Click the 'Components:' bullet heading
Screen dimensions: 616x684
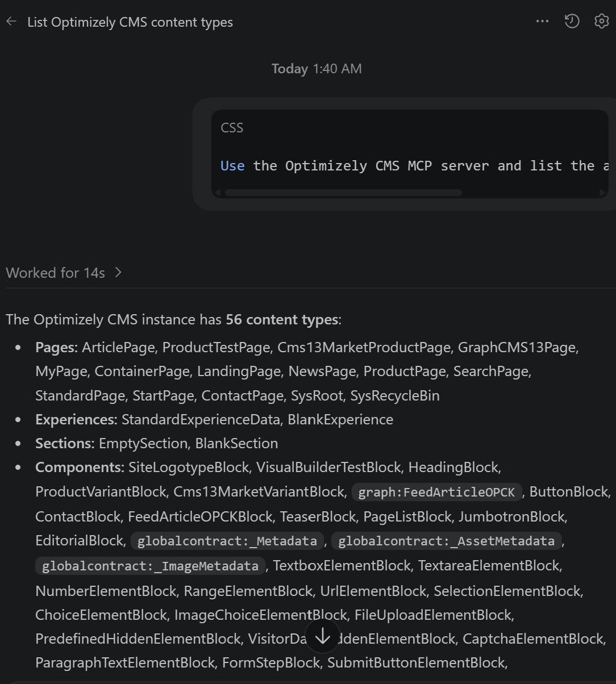click(80, 467)
